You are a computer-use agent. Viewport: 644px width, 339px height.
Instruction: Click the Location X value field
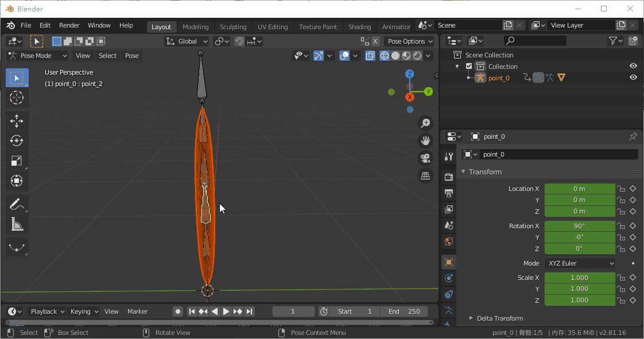pos(580,189)
